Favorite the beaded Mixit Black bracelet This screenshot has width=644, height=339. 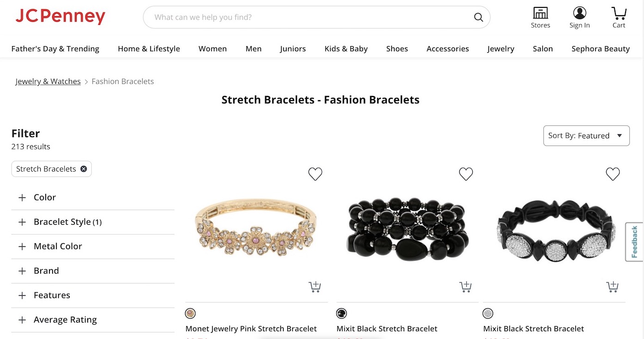click(x=466, y=174)
